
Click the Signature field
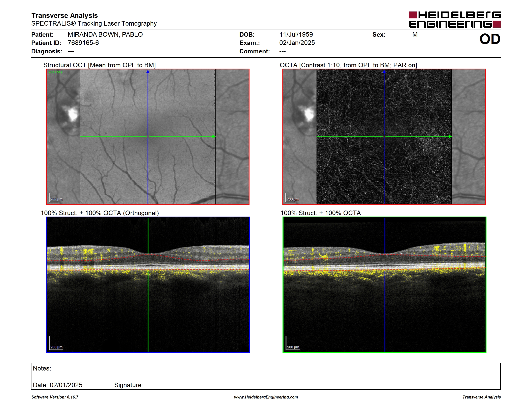click(129, 385)
